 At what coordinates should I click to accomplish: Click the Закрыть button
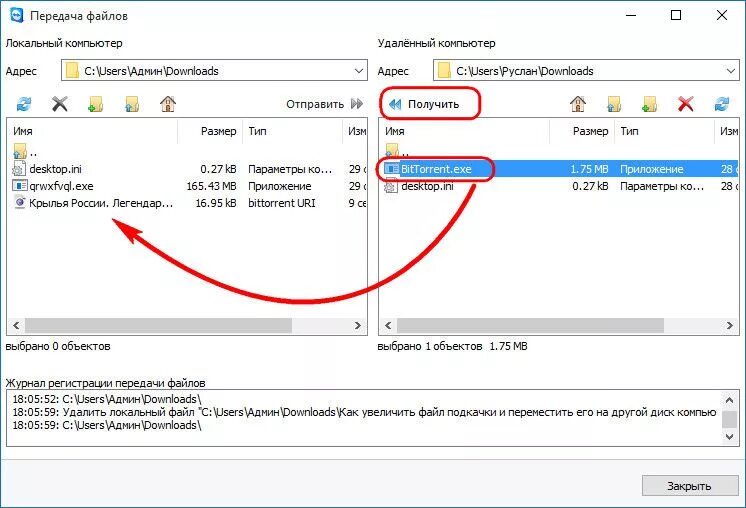[689, 486]
